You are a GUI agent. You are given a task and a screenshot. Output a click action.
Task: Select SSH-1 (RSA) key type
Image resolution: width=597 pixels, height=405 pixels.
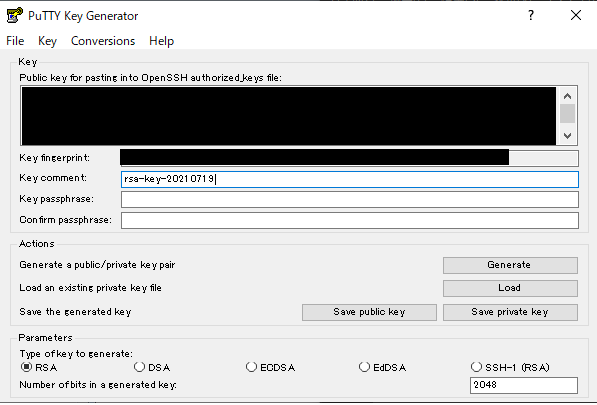point(476,367)
